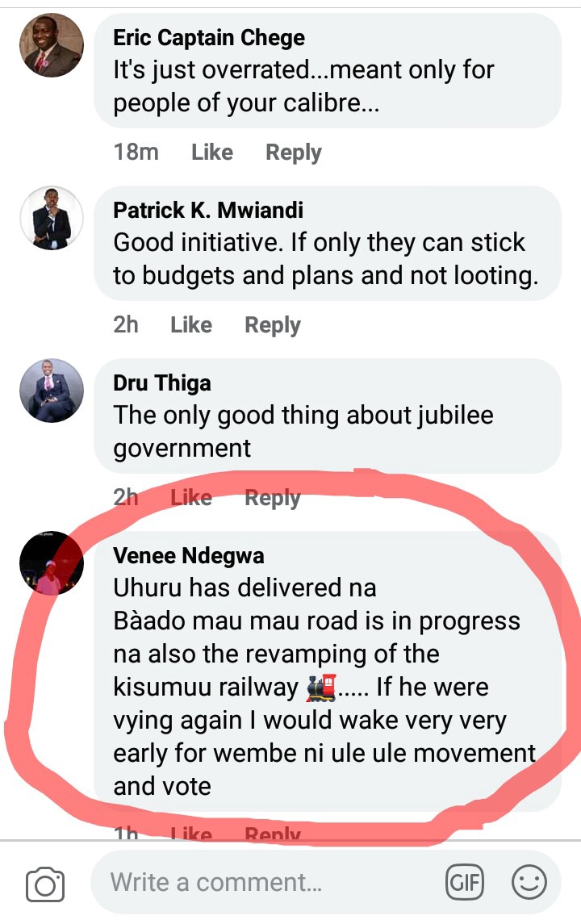Click the 18m timestamp on Eric's comment
This screenshot has width=581, height=924.
[x=136, y=152]
